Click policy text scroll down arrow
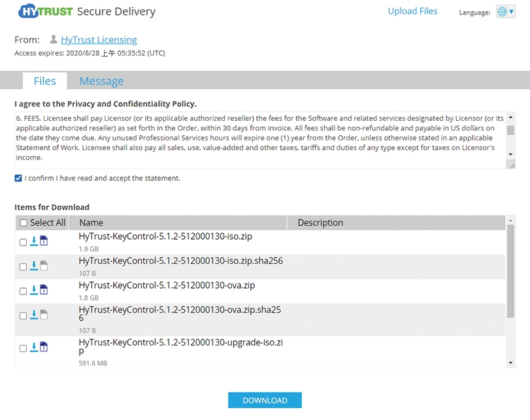530x420 pixels. pyautogui.click(x=511, y=154)
